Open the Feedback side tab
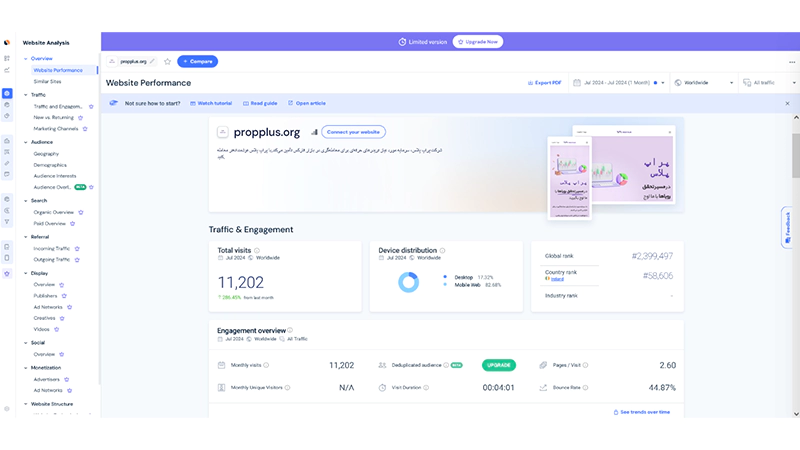 (x=787, y=228)
